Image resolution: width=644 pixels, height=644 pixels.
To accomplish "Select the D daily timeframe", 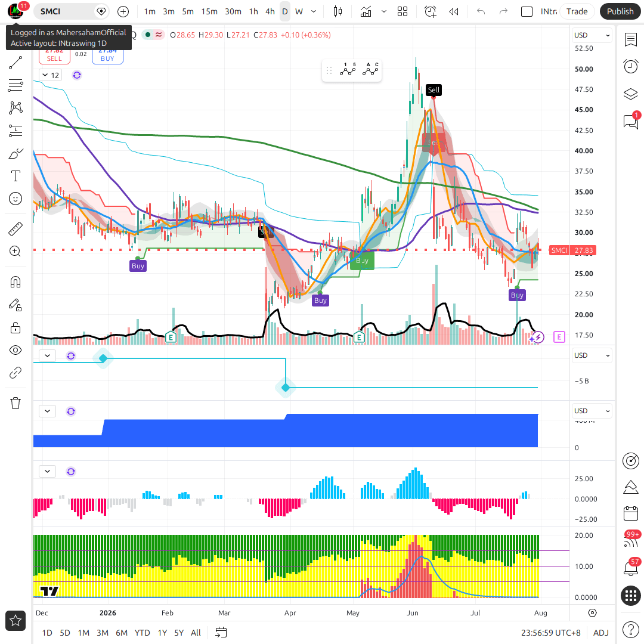I will [285, 11].
